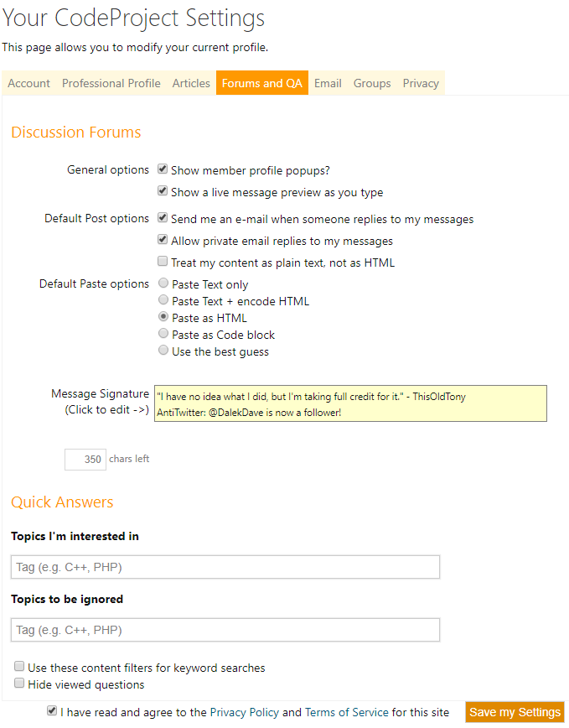Choose Paste Text + encode HTML option
Image resolution: width=569 pixels, height=728 pixels.
click(x=163, y=299)
